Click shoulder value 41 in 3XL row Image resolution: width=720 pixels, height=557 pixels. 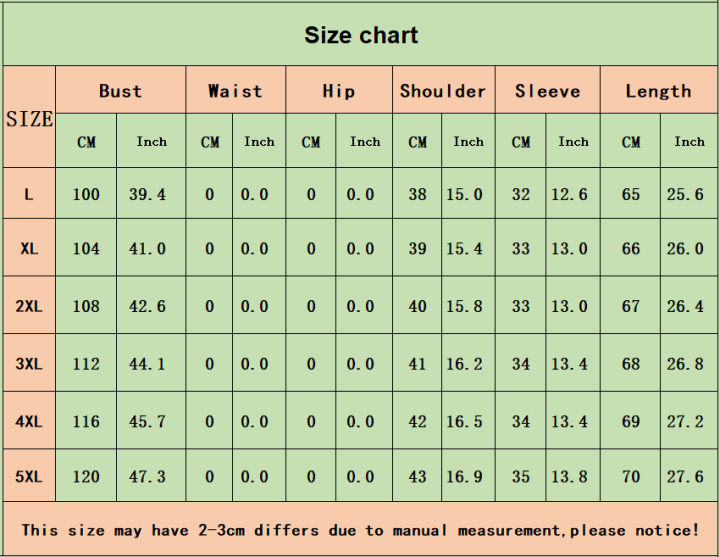point(417,364)
